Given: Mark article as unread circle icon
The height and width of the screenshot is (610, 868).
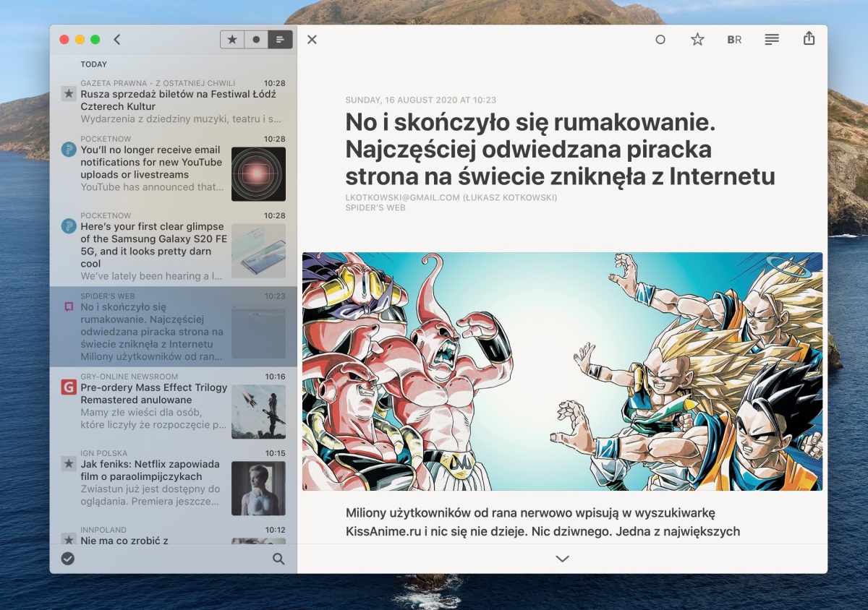Looking at the screenshot, I should click(x=660, y=40).
